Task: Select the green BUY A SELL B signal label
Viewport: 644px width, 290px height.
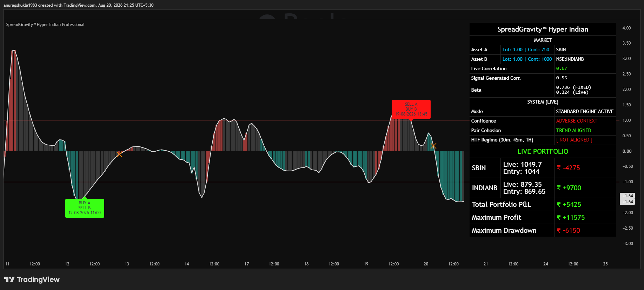Action: coord(85,208)
